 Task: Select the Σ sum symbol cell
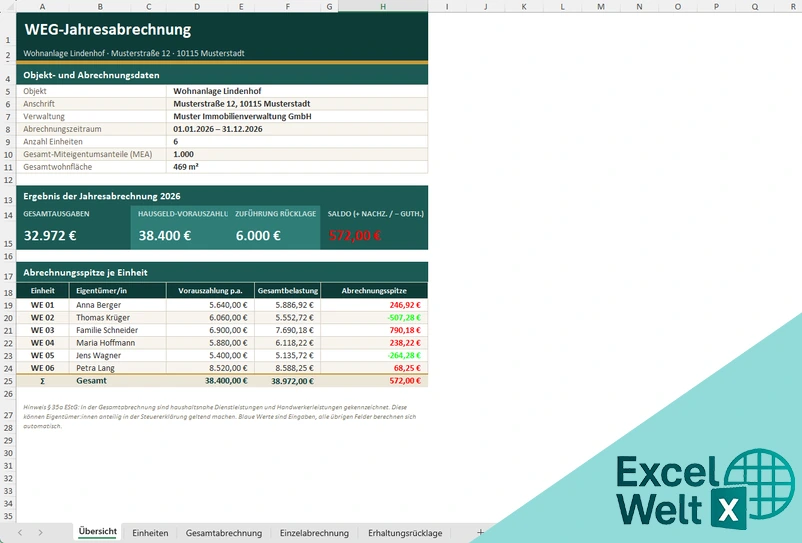click(x=42, y=381)
